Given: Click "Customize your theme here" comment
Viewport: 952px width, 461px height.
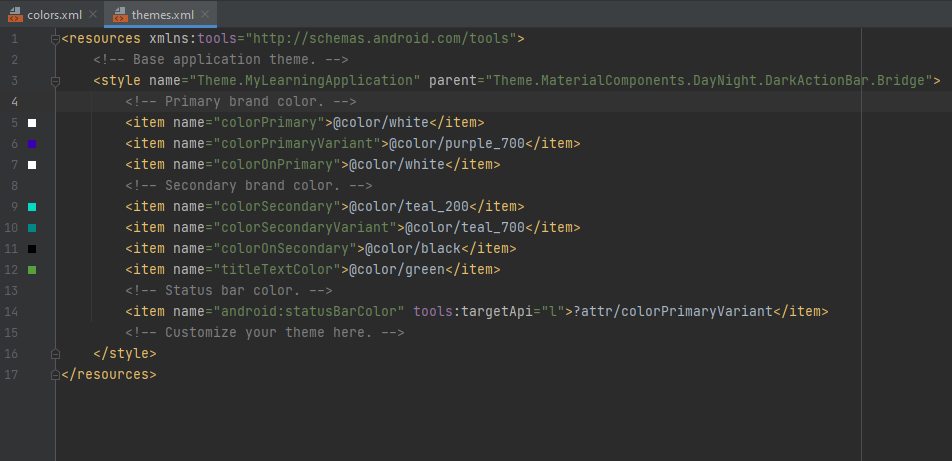Looking at the screenshot, I should [265, 333].
